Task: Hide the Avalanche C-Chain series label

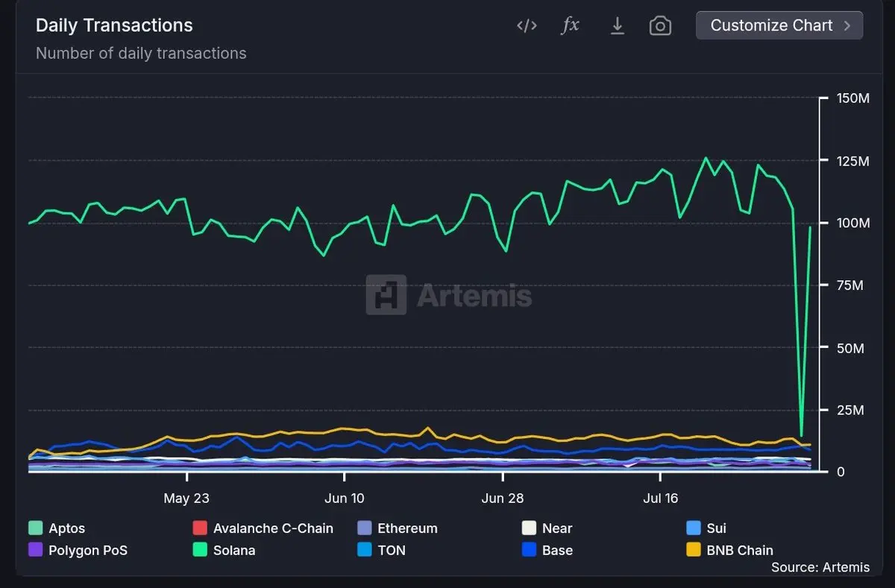Action: [273, 528]
